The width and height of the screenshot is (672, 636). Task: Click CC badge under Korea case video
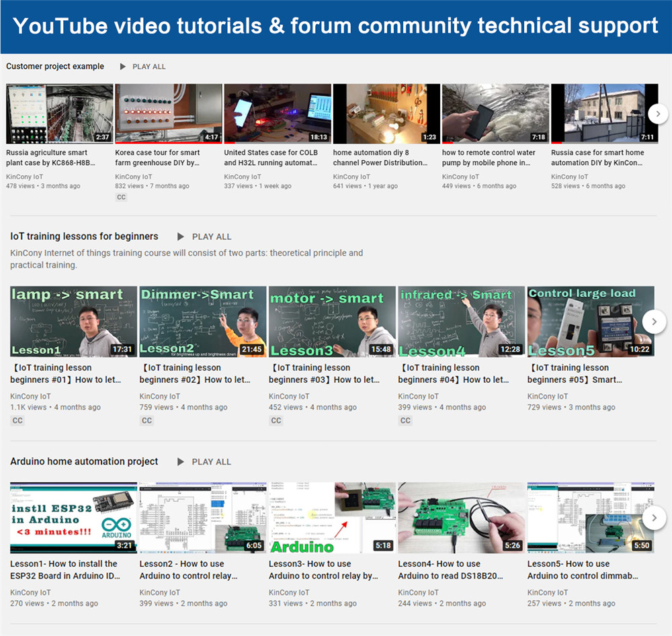[121, 197]
